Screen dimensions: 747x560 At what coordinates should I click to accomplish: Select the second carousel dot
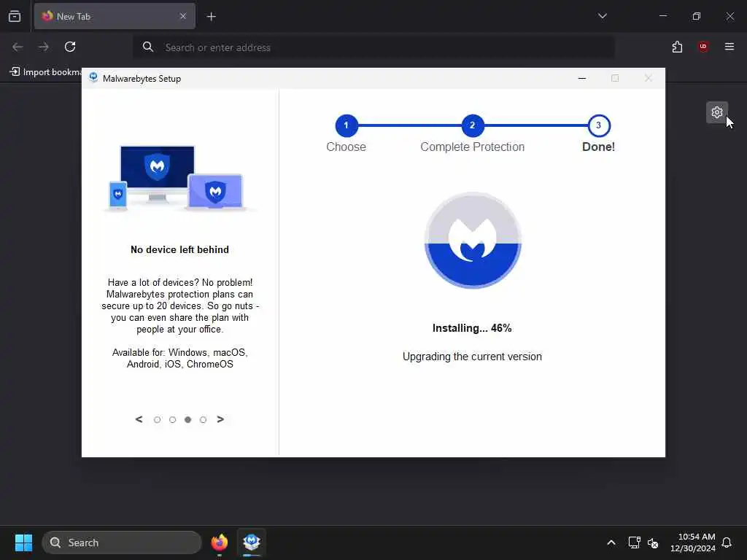(x=172, y=419)
